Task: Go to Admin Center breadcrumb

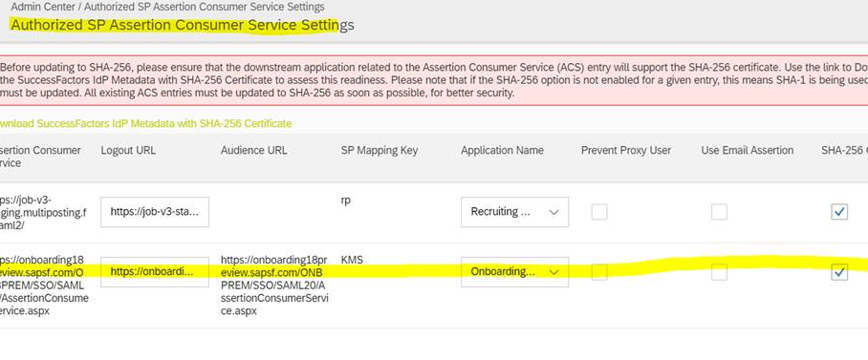Action: click(44, 8)
